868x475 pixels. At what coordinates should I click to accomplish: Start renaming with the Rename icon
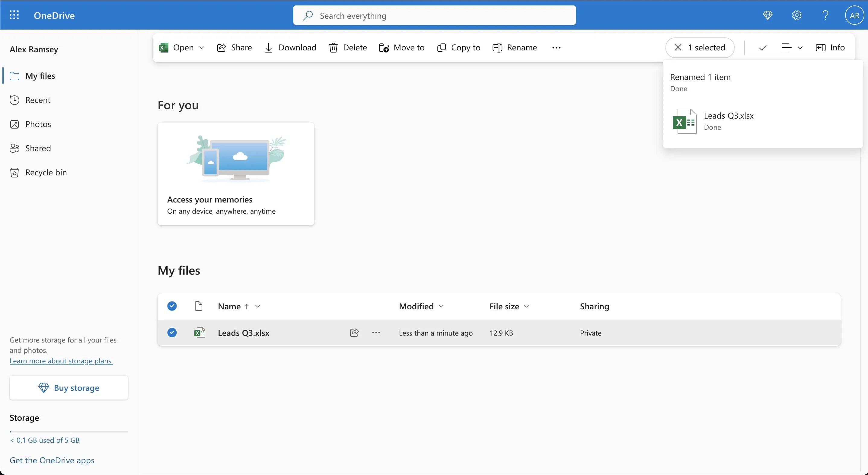tap(497, 47)
